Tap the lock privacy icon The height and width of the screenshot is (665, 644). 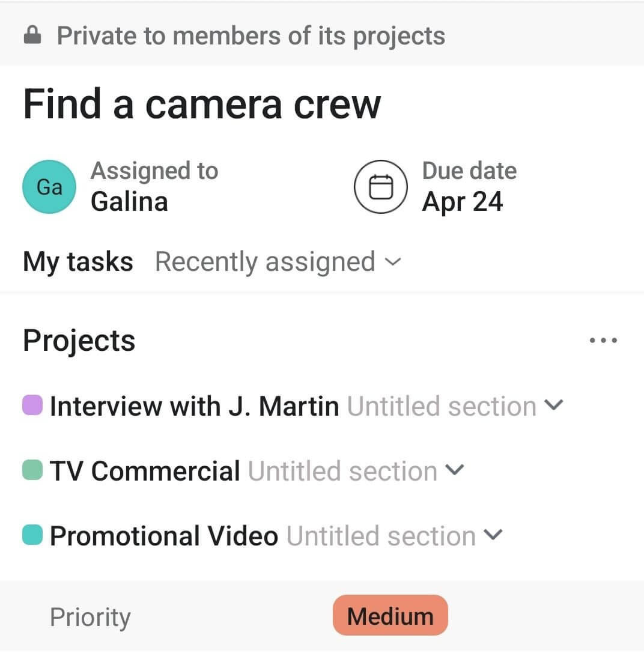32,37
